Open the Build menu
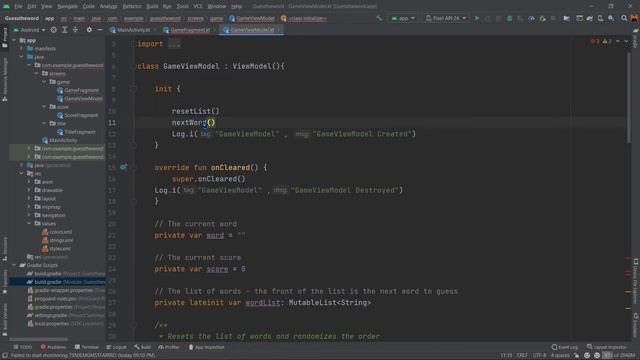Viewport: 640px width, 360px height. pos(152,6)
